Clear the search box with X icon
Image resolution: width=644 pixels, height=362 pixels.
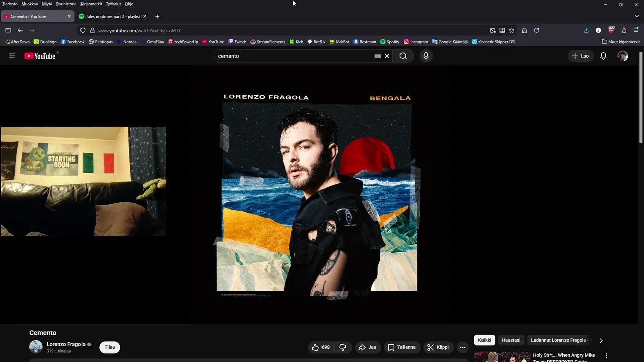[387, 56]
